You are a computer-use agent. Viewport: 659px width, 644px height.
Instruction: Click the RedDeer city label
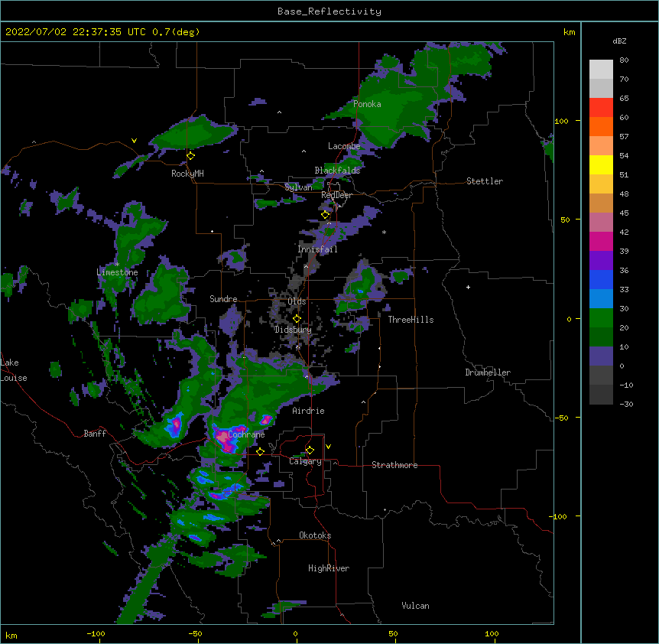point(336,195)
